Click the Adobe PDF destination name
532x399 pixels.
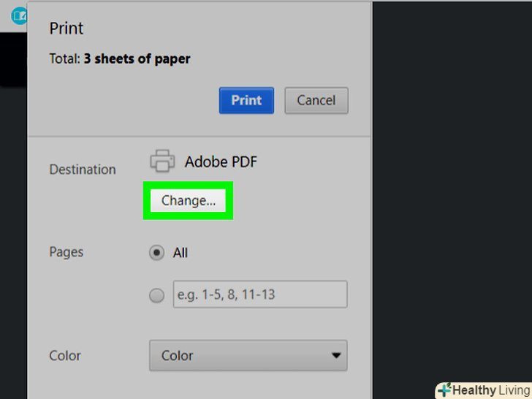[x=221, y=161]
